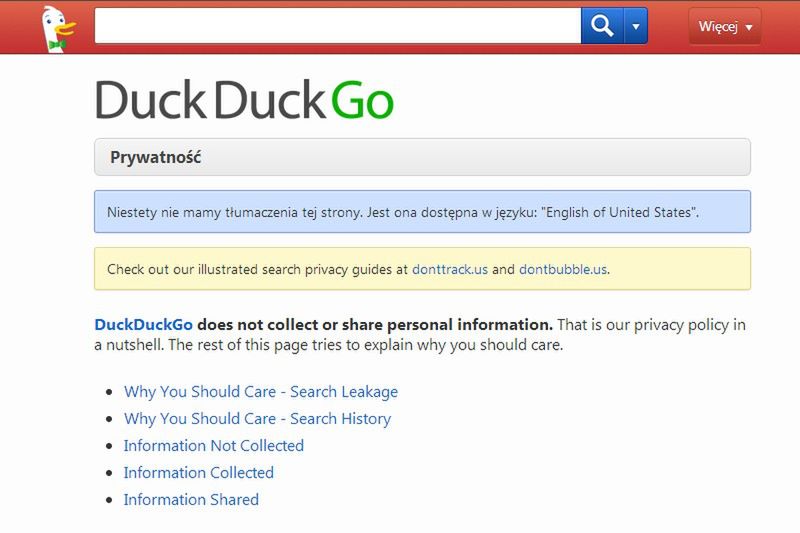Click the blue translation notice box
800x533 pixels.
tap(422, 212)
